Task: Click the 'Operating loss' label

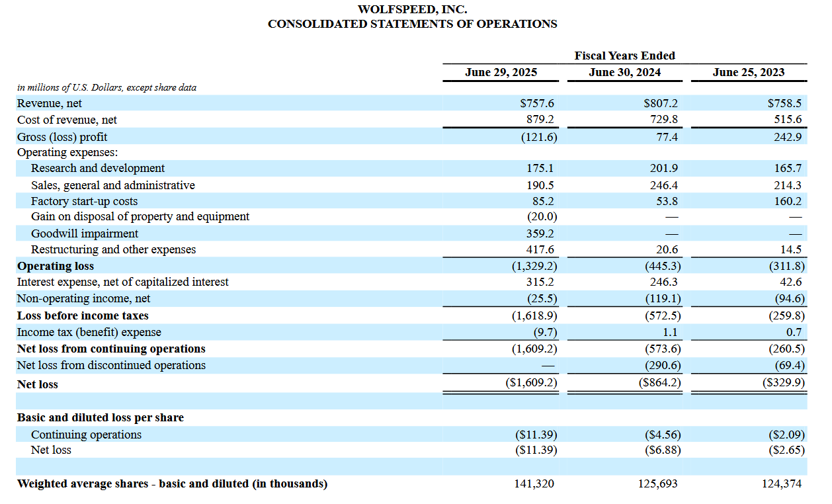Action: tap(56, 266)
